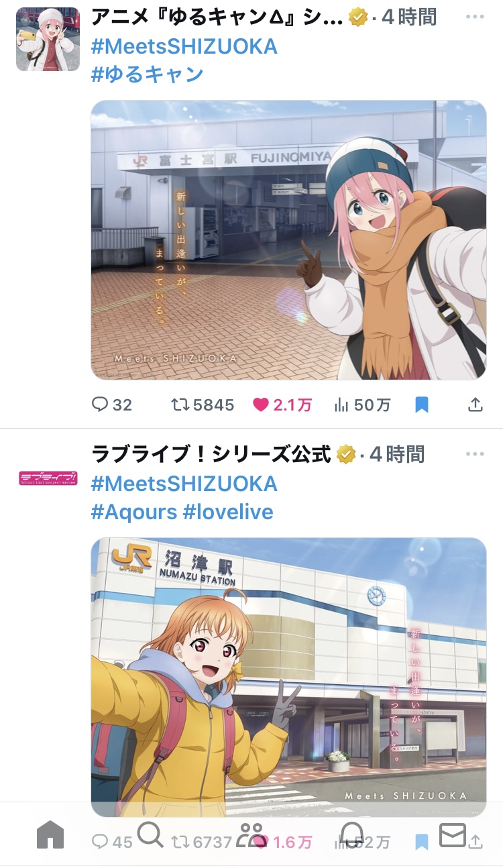The height and width of the screenshot is (868, 503).
Task: Open the Communities tab
Action: [x=251, y=836]
